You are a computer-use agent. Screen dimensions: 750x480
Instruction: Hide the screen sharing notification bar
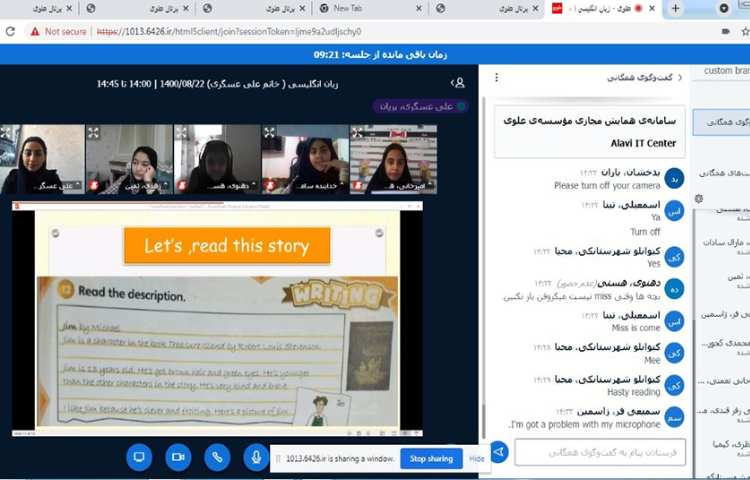click(477, 459)
